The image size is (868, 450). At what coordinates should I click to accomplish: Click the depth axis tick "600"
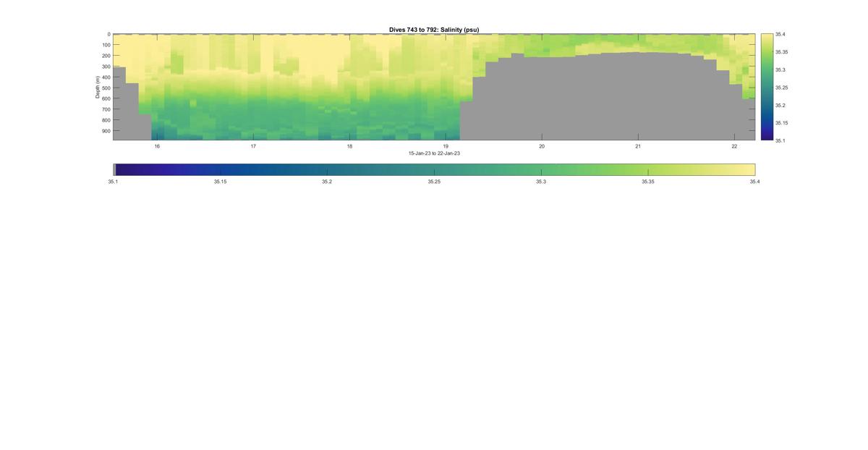(x=106, y=98)
